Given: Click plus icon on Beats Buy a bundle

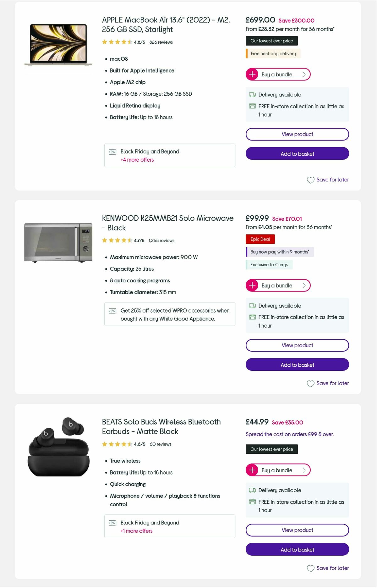Looking at the screenshot, I should point(252,470).
